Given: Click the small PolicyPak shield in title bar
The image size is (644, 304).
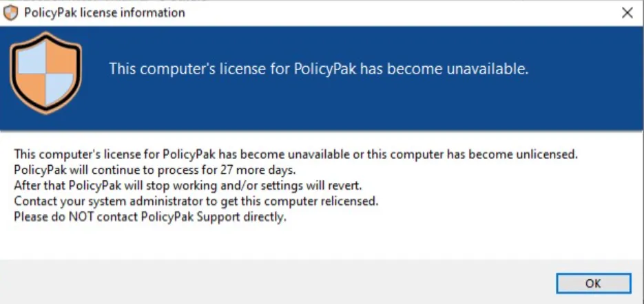Looking at the screenshot, I should click(x=11, y=12).
